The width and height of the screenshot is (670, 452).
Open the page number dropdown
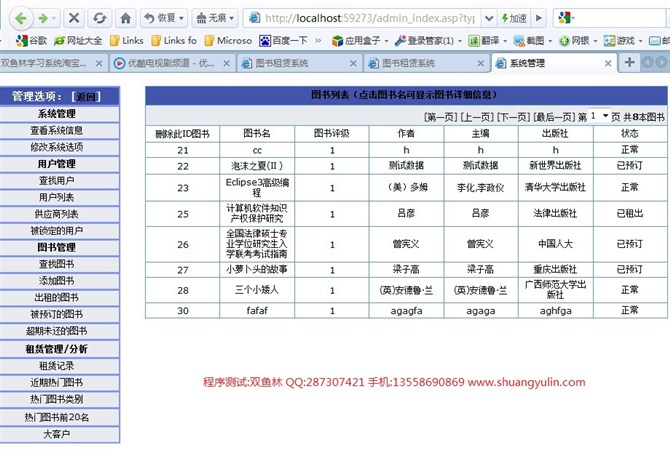[599, 116]
